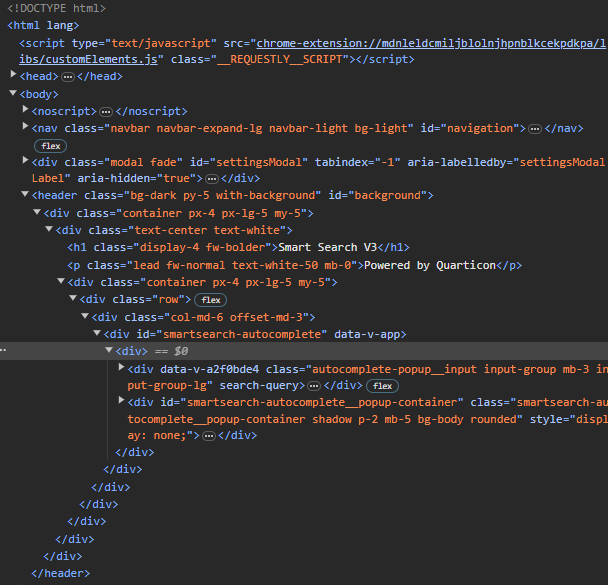The image size is (608, 585).
Task: Expand the noscript element
Action: (x=25, y=109)
